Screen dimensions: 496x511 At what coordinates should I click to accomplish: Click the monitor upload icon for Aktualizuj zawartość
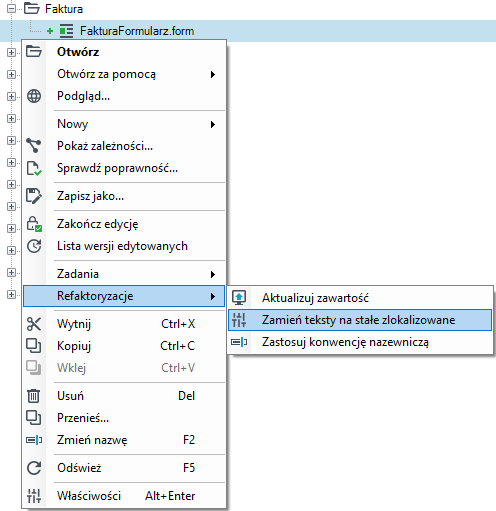click(x=239, y=298)
